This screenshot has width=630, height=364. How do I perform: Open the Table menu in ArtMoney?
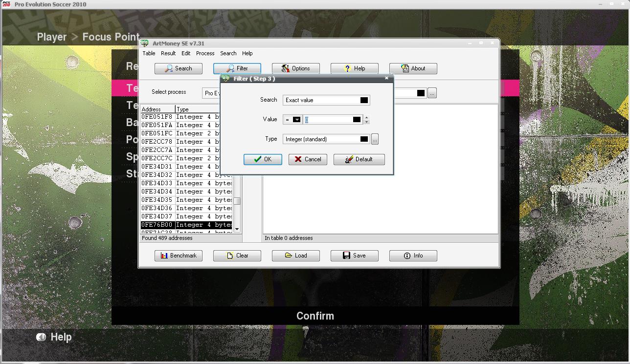click(x=149, y=53)
